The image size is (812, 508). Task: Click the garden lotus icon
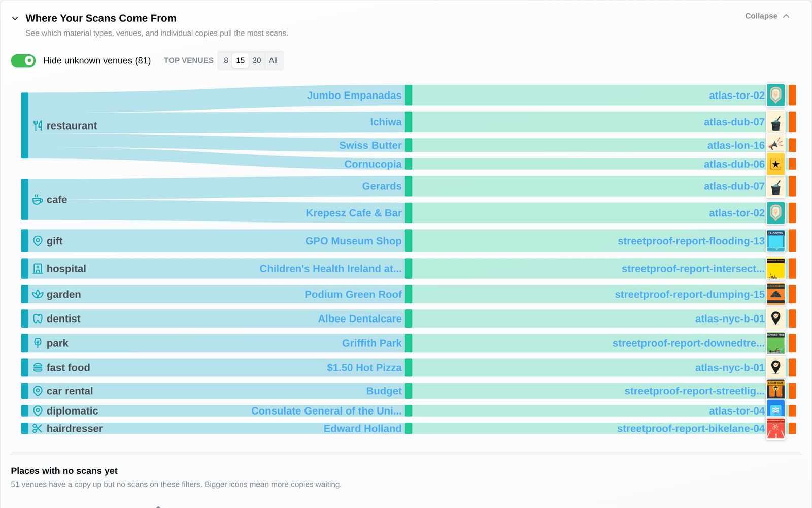38,294
